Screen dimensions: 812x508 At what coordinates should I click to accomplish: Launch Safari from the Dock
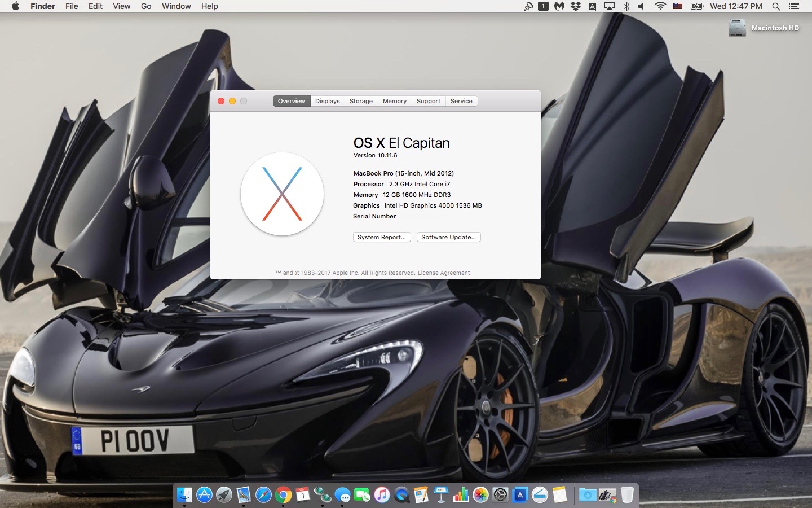pyautogui.click(x=263, y=495)
